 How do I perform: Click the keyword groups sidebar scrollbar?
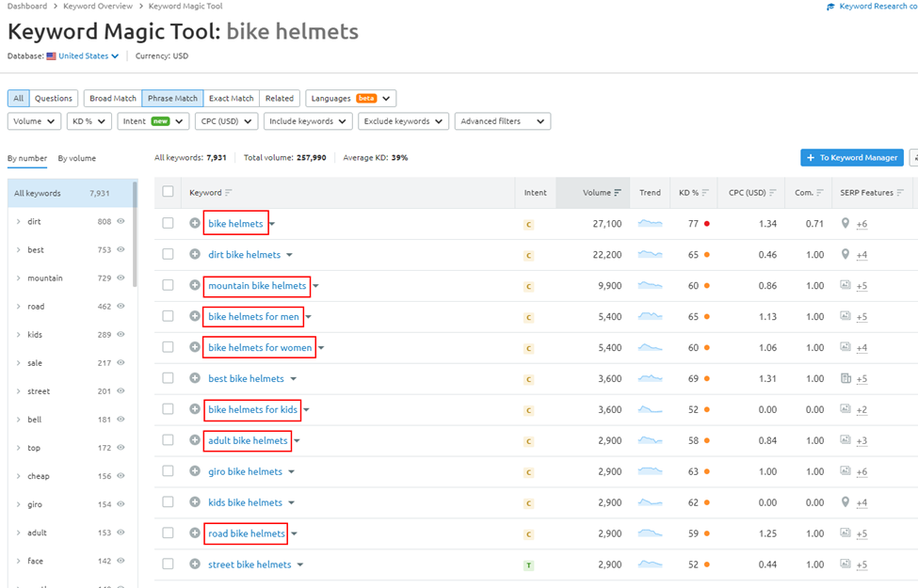click(x=136, y=234)
